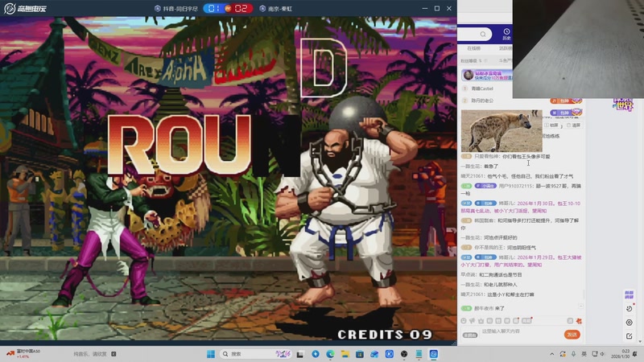This screenshot has width=644, height=362.
Task: Click the scroll-down arrow at panel bottom
Action: (x=640, y=341)
